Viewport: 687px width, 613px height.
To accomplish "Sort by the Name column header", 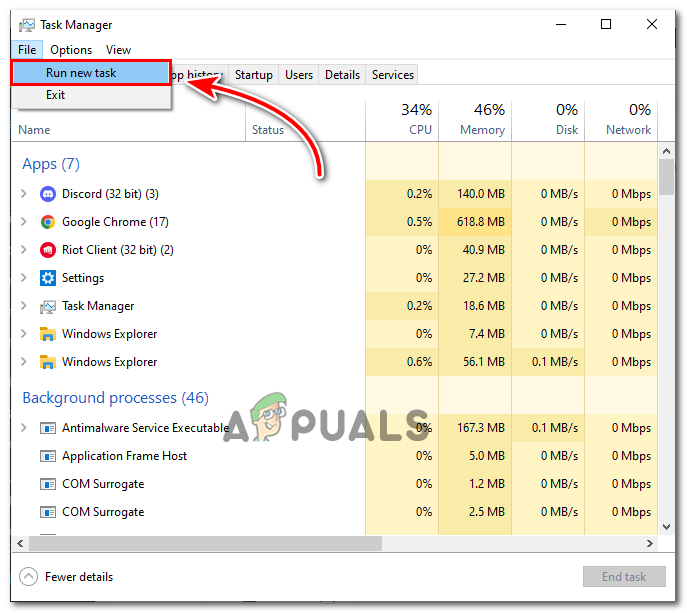I will (x=34, y=130).
